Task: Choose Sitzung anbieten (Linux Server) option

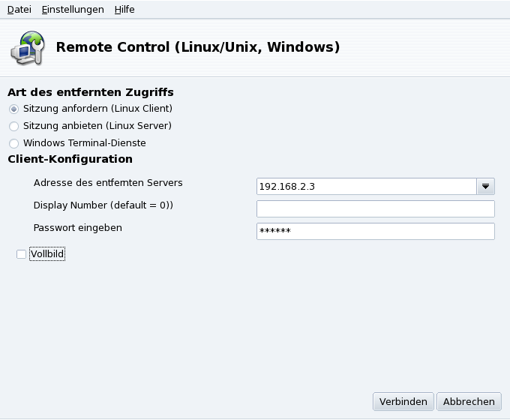Action: click(13, 126)
